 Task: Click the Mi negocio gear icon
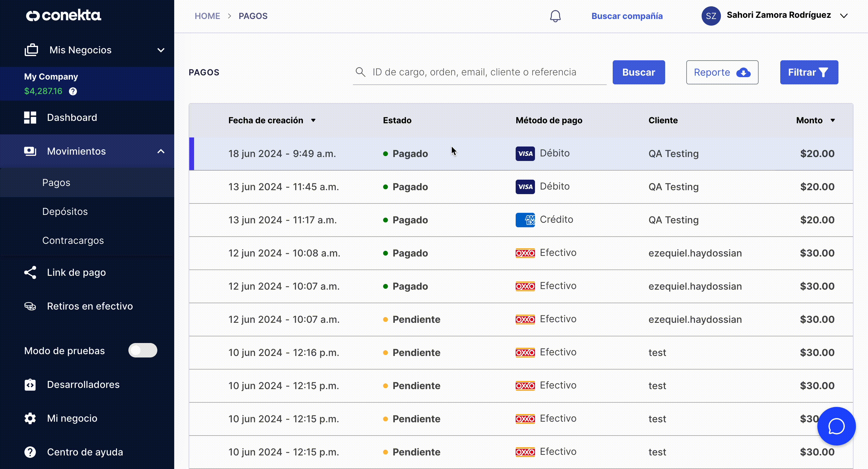[30, 418]
